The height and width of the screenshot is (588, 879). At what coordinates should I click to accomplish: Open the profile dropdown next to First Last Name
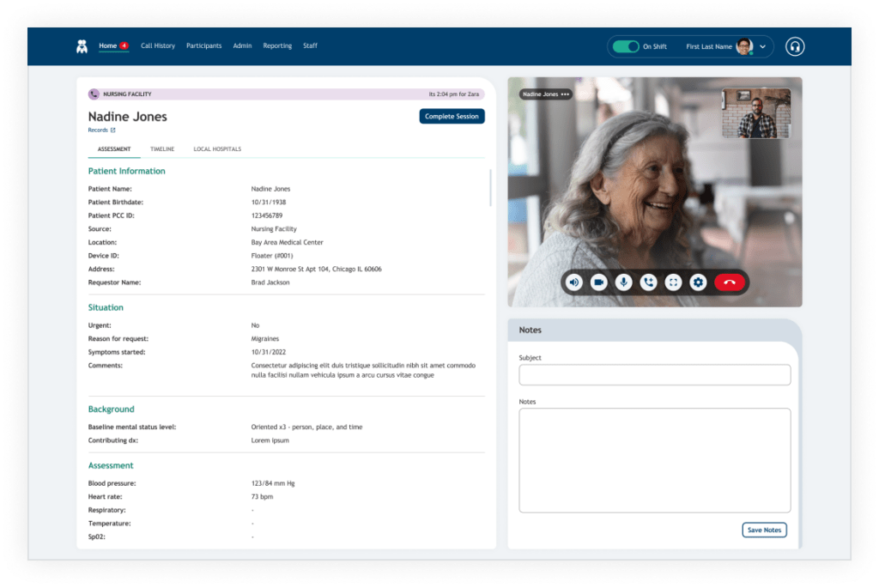(x=762, y=46)
